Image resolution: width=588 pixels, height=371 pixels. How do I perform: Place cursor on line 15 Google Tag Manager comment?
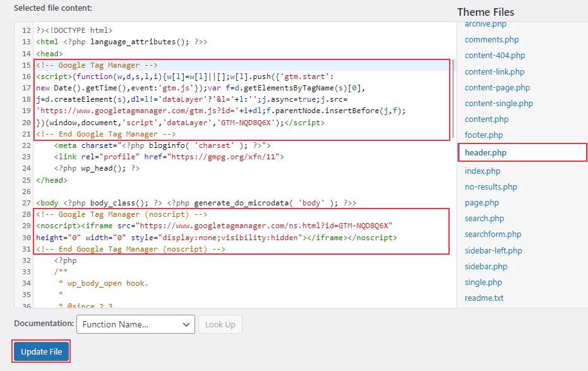click(x=97, y=65)
